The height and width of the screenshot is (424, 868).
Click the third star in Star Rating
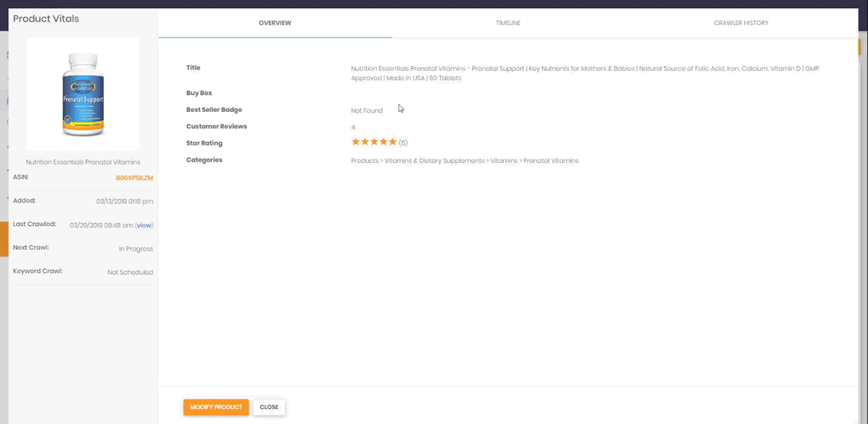(x=374, y=142)
